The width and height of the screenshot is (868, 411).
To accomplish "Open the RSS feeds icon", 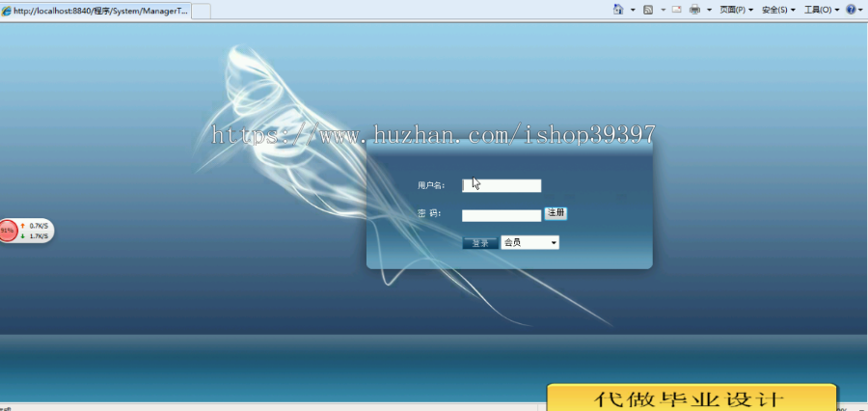I will (648, 10).
